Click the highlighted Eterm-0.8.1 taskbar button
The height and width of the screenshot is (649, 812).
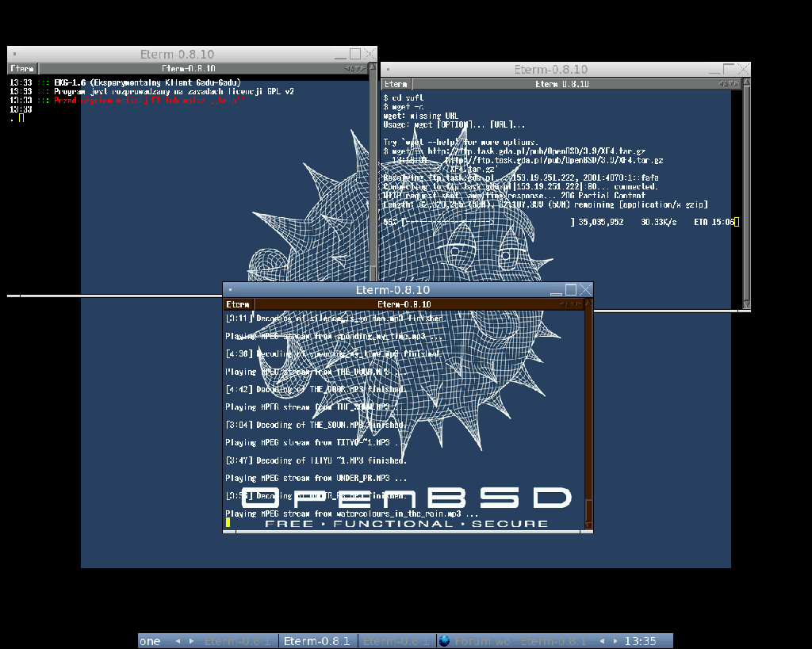(x=317, y=641)
